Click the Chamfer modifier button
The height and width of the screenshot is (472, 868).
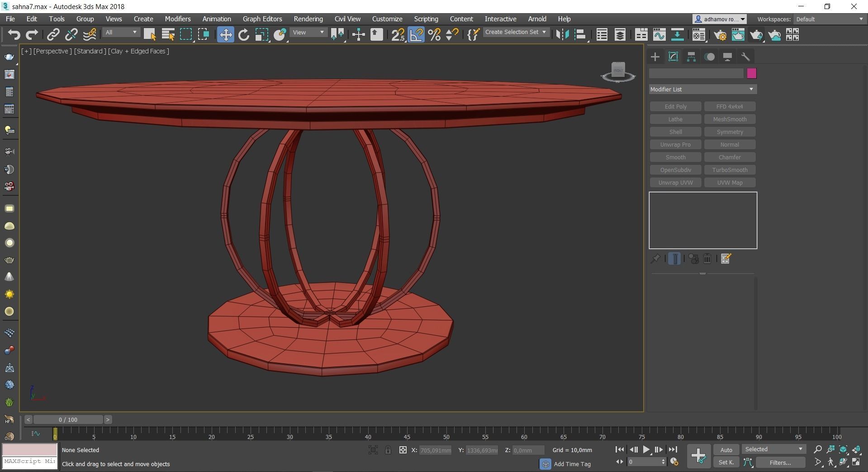point(730,157)
